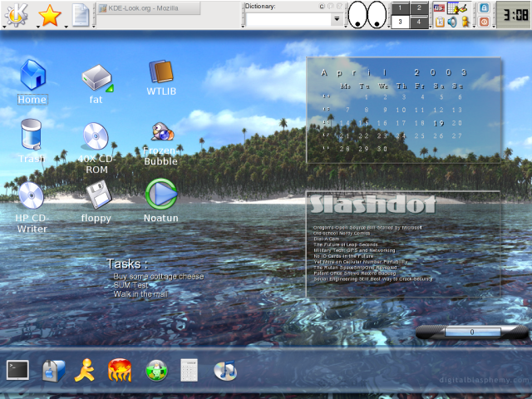The height and width of the screenshot is (399, 532).
Task: Open the handle arrow left of the clock
Action: pos(494,26)
